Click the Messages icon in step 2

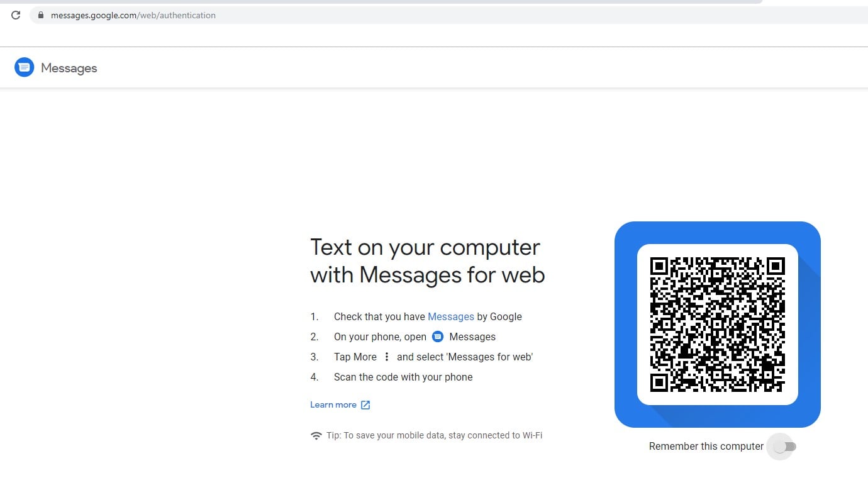coord(438,337)
